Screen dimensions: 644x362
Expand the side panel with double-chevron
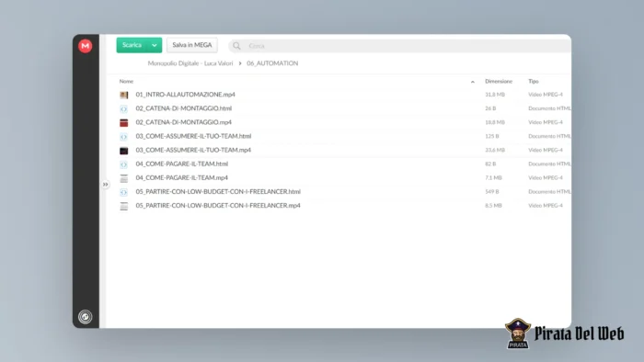coord(106,185)
